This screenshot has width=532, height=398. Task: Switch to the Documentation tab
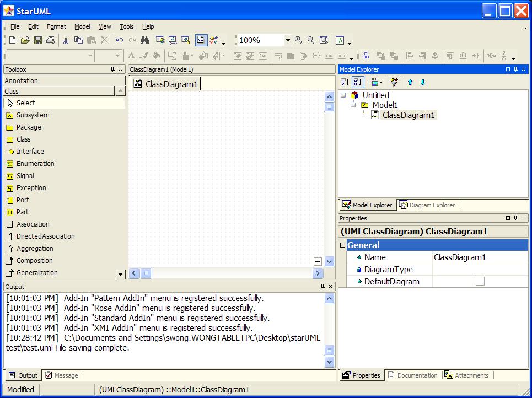tap(413, 375)
